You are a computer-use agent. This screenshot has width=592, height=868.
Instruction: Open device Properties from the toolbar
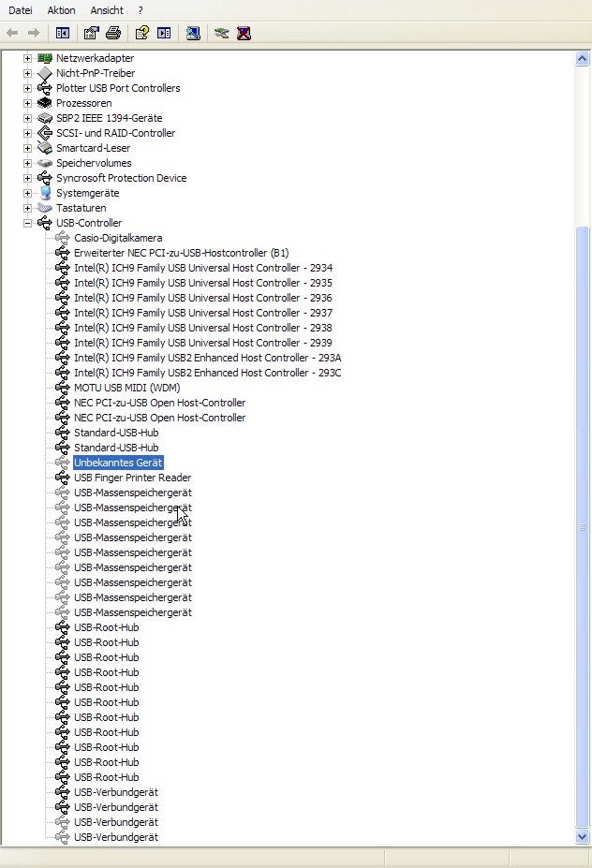tap(92, 33)
